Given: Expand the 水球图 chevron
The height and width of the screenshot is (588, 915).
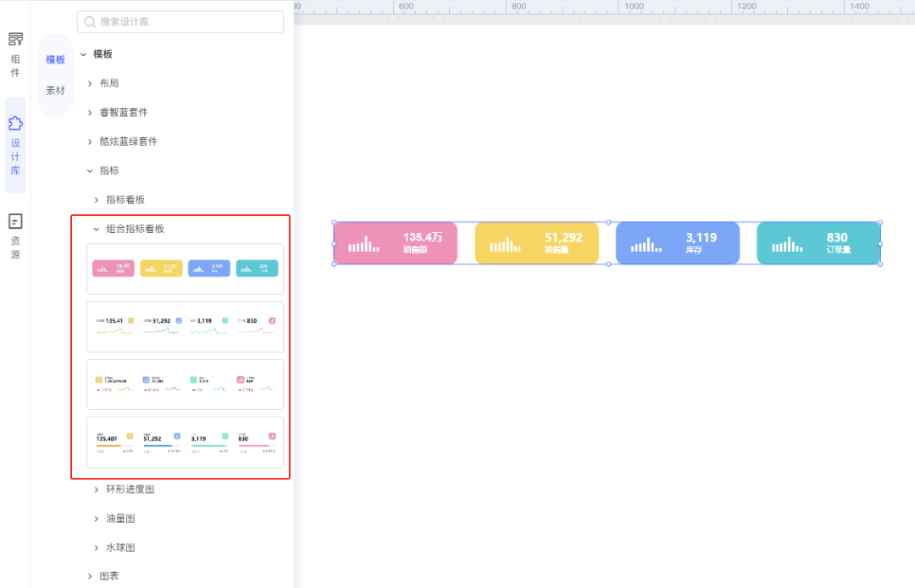Looking at the screenshot, I should pyautogui.click(x=97, y=547).
